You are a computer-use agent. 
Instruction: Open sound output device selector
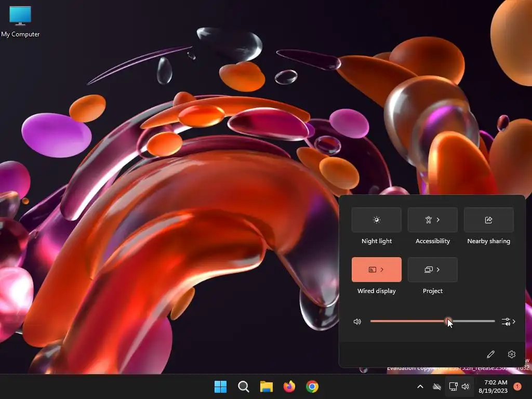click(508, 321)
